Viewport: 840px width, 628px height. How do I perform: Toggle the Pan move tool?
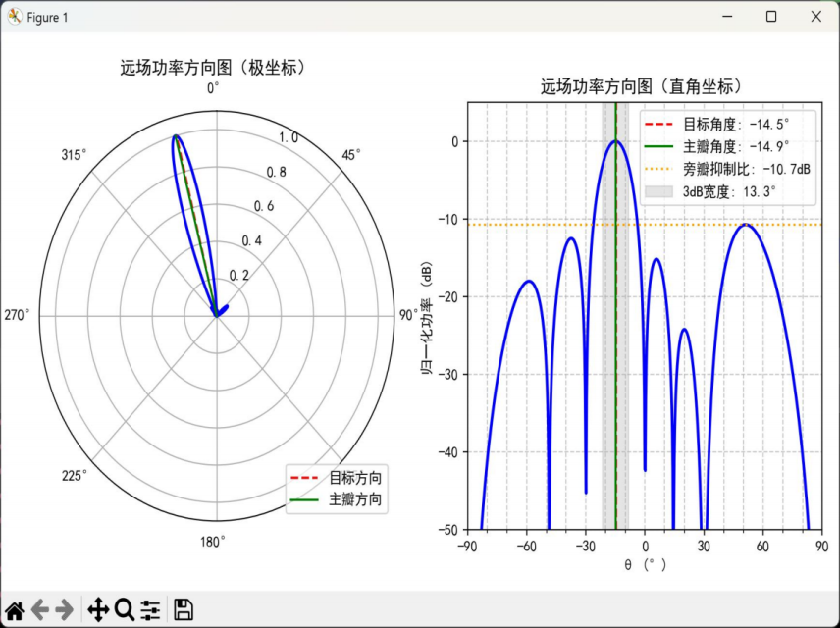pos(98,609)
